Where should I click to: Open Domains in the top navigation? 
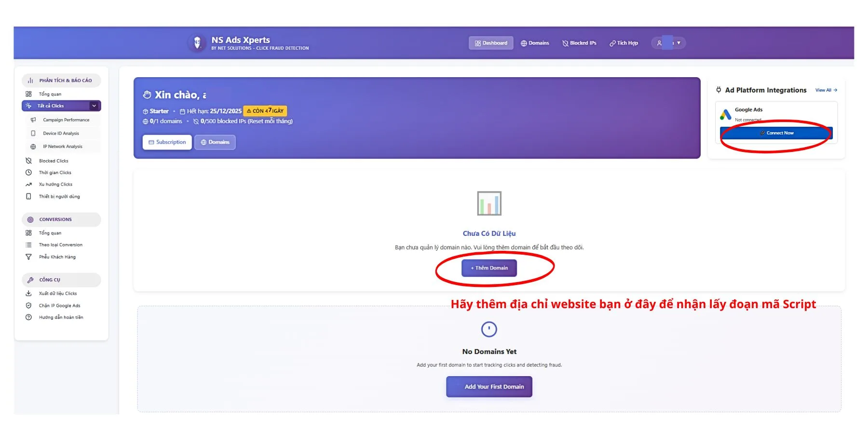[x=535, y=43]
